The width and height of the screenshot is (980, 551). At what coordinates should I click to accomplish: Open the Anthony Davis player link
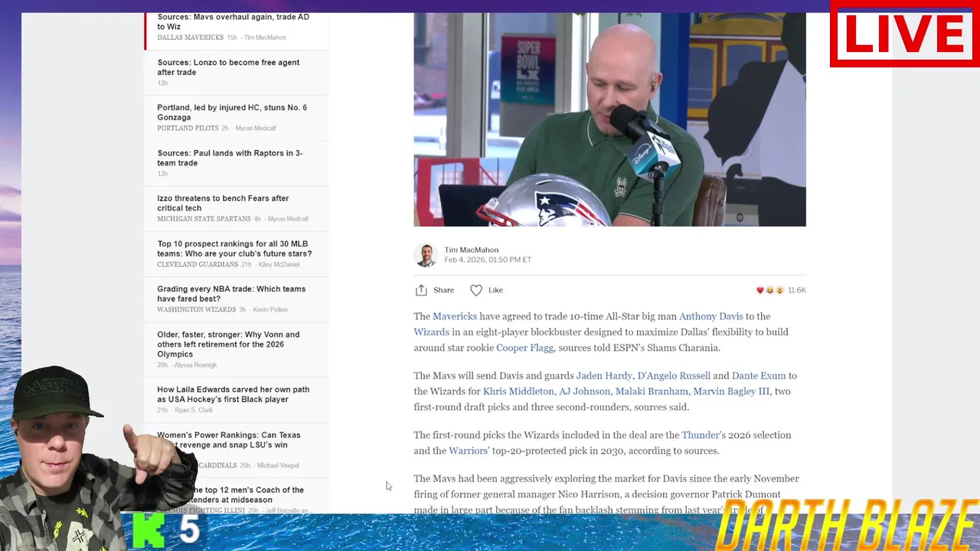point(710,316)
